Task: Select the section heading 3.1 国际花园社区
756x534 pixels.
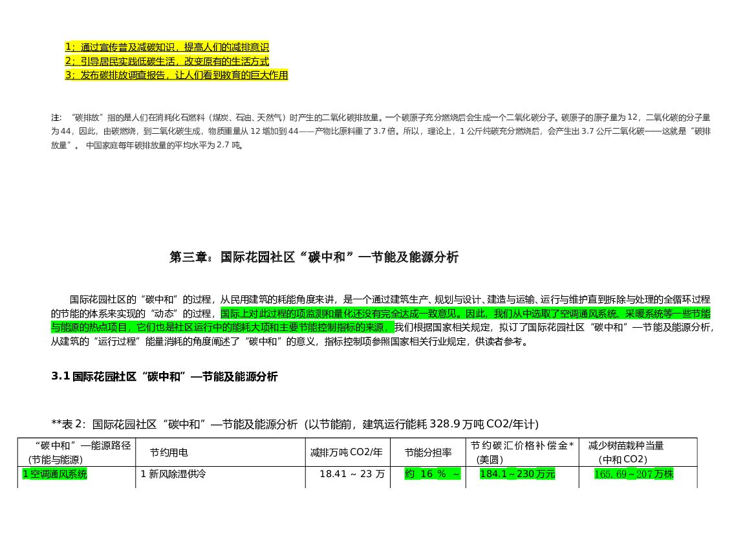Action: [x=165, y=377]
